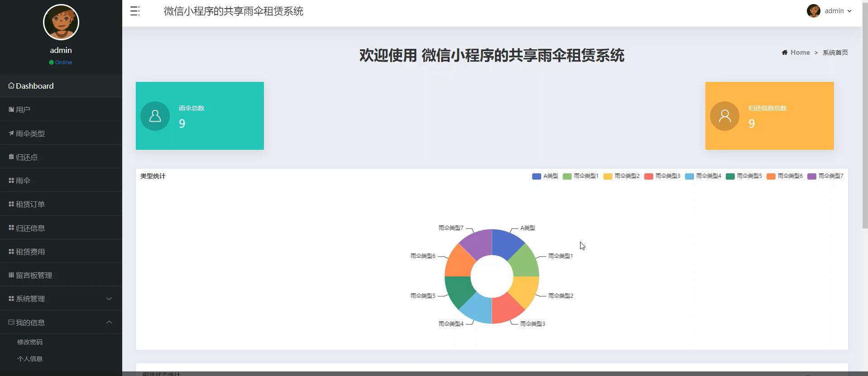Click the 雨伞类型2 label beside the donut
The height and width of the screenshot is (376, 868).
click(x=561, y=296)
